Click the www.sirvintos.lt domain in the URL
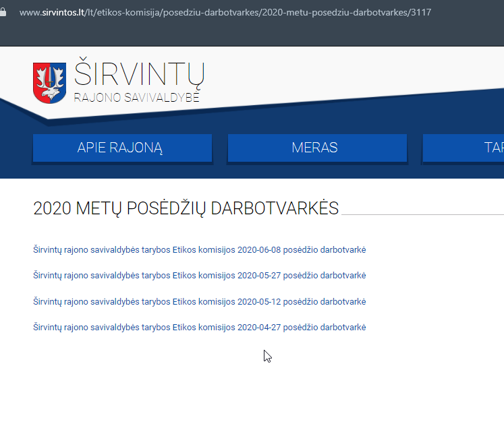 (53, 12)
